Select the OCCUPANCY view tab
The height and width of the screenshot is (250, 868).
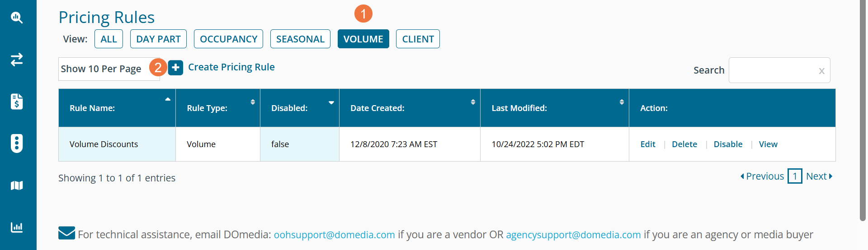tap(228, 39)
